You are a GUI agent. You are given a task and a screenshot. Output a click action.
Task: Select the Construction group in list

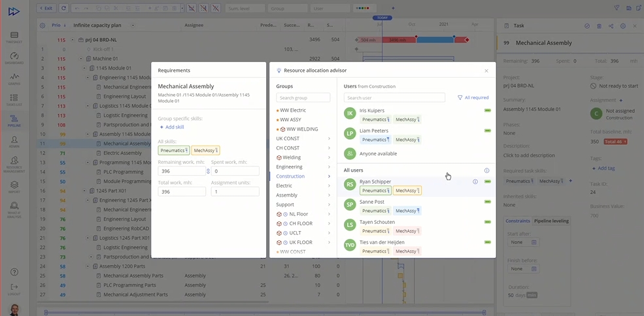click(290, 176)
